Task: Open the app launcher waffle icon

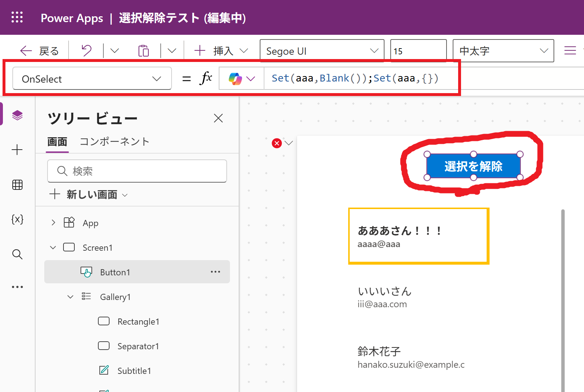Action: tap(17, 17)
